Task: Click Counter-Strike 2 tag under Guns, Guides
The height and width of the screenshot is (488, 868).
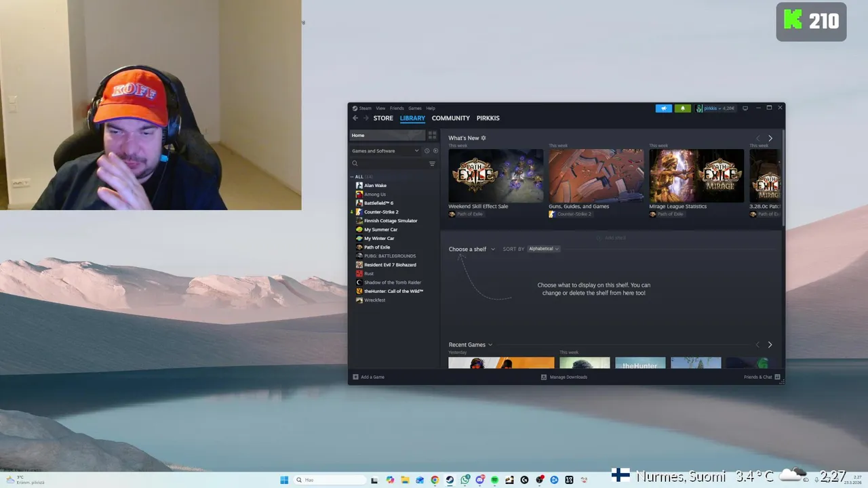Action: pos(574,214)
